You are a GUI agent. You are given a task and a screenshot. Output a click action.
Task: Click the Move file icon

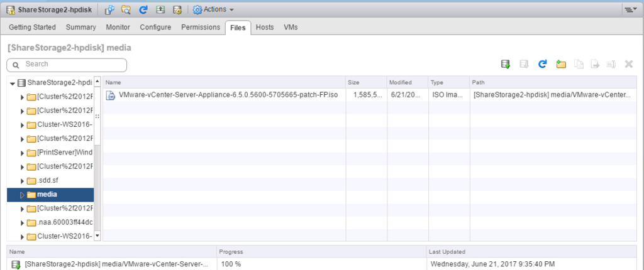pos(594,64)
